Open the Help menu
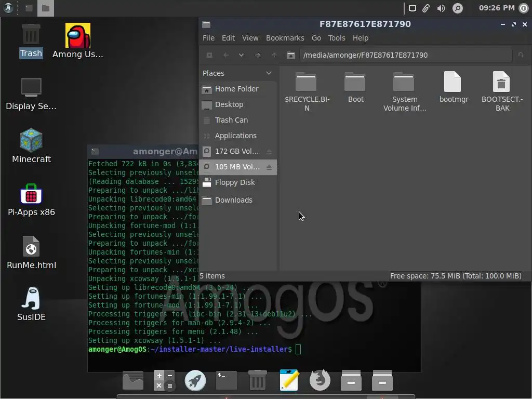 pos(361,38)
